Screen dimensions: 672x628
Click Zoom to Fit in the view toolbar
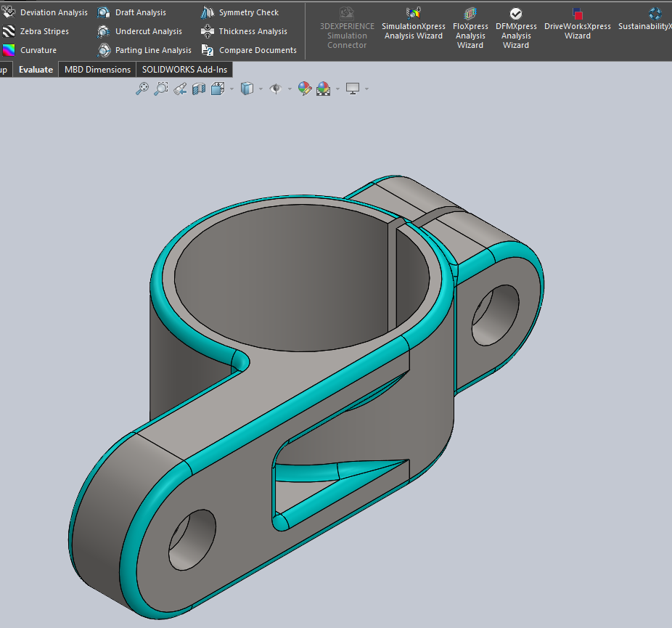(x=142, y=88)
